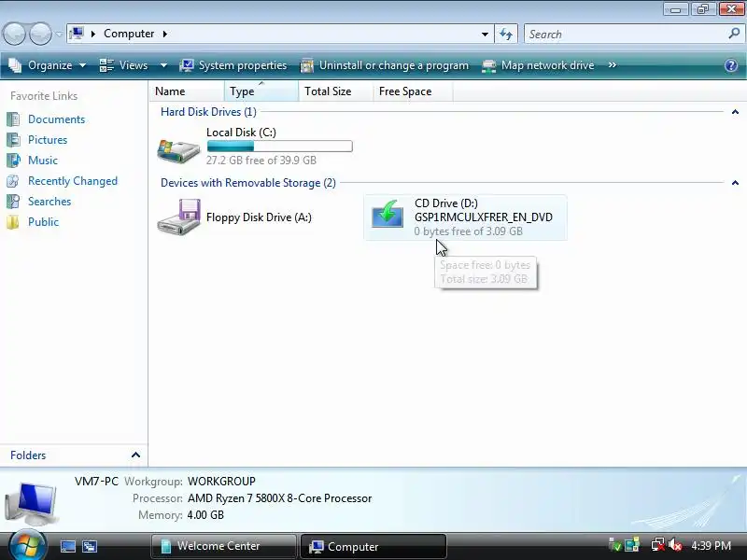Click inside the Search input field
747x560 pixels.
[626, 34]
